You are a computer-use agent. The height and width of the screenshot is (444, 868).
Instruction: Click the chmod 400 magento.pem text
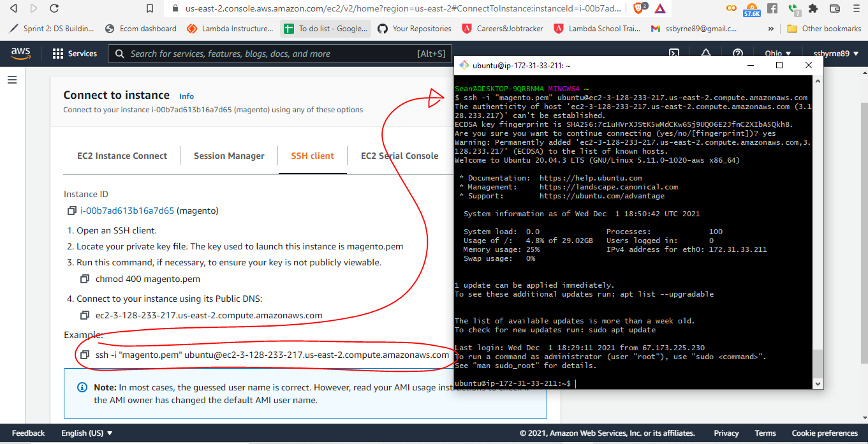[x=148, y=279]
